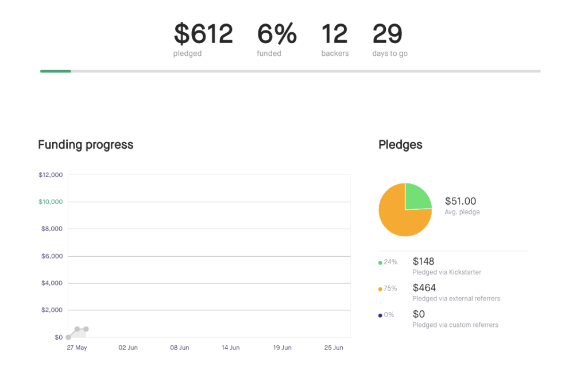Screen dimensions: 588x389
Task: Click the 29 days to go figure
Action: (x=388, y=34)
